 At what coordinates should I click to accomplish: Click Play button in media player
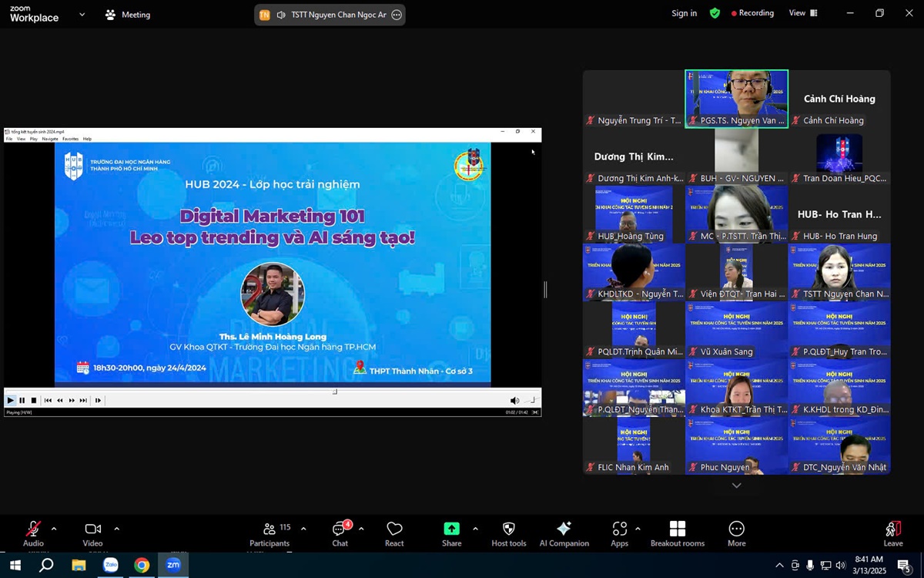click(x=10, y=400)
